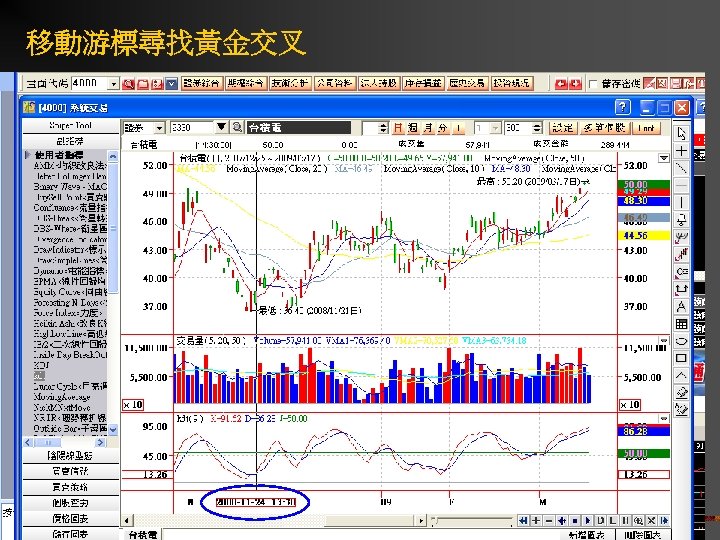Viewport: 720px width, 540px height.
Task: Select Binary Wave indicator in list
Action: pos(70,186)
